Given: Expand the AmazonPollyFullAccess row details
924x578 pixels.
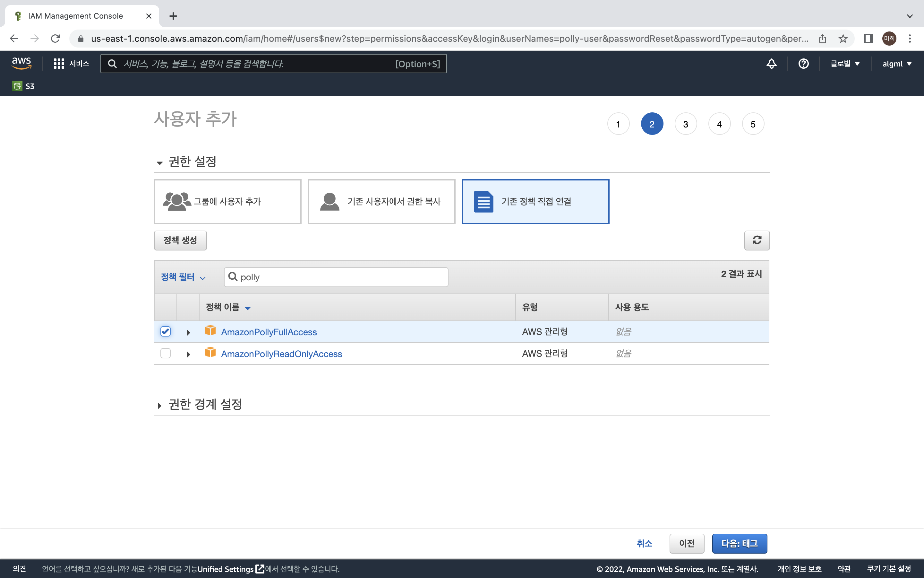Looking at the screenshot, I should click(x=188, y=333).
